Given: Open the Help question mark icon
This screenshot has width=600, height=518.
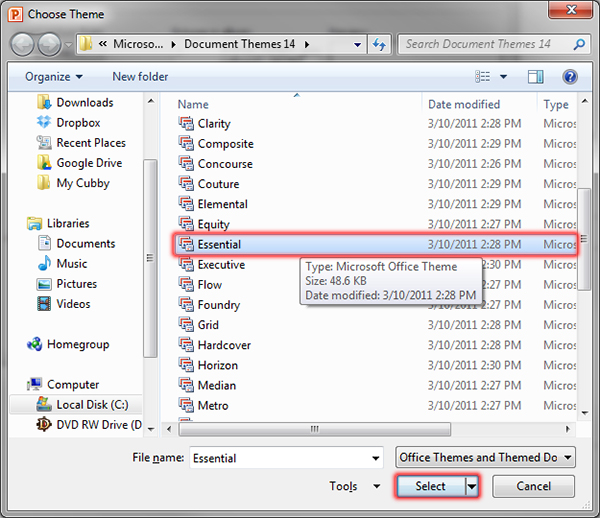Looking at the screenshot, I should (x=570, y=77).
